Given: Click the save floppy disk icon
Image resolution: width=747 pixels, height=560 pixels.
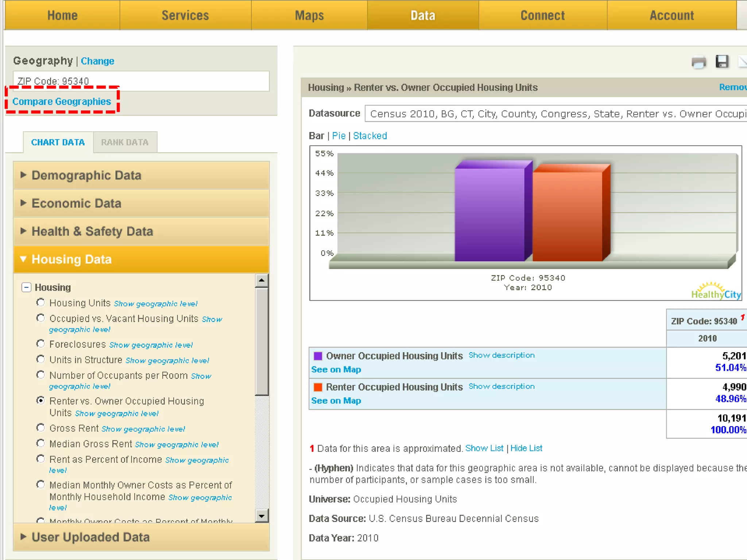Looking at the screenshot, I should point(722,61).
